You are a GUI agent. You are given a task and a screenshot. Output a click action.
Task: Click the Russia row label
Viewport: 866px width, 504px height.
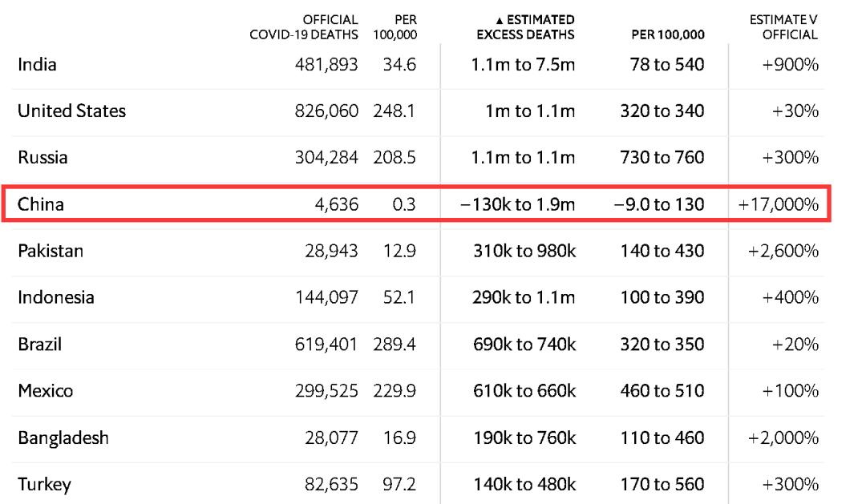42,157
